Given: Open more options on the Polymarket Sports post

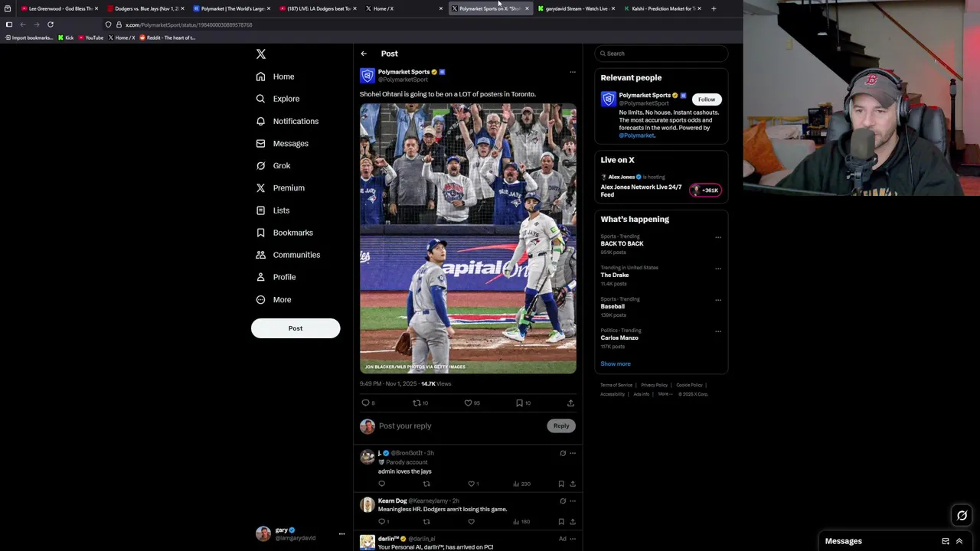Looking at the screenshot, I should point(572,72).
